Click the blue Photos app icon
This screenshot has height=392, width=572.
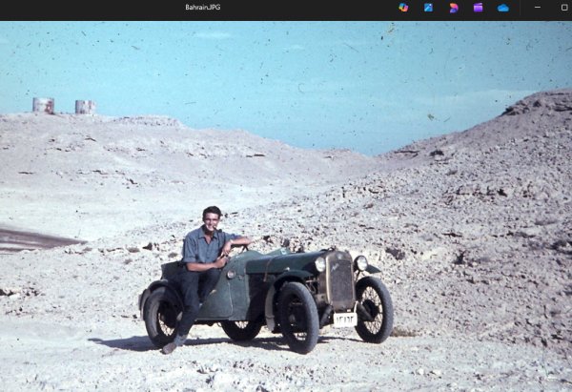(428, 8)
